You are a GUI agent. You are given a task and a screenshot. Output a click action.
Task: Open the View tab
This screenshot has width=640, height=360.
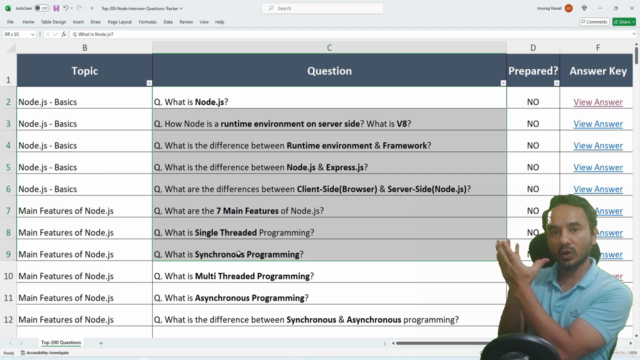tap(204, 22)
